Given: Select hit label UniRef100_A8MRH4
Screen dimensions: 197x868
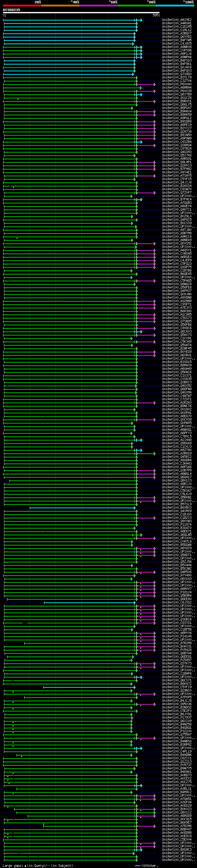Looking at the screenshot, I should pos(177,88).
